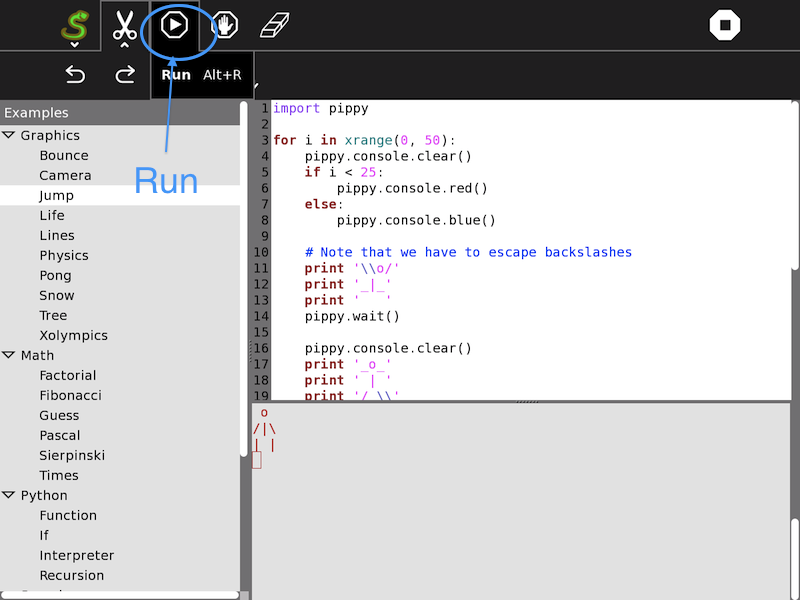Select the Bounce example
The width and height of the screenshot is (800, 600).
point(64,155)
